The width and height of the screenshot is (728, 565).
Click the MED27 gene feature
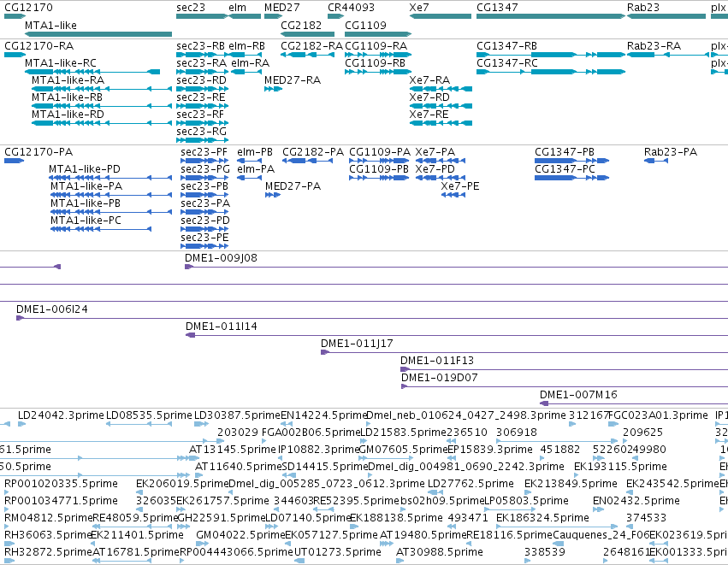274,16
